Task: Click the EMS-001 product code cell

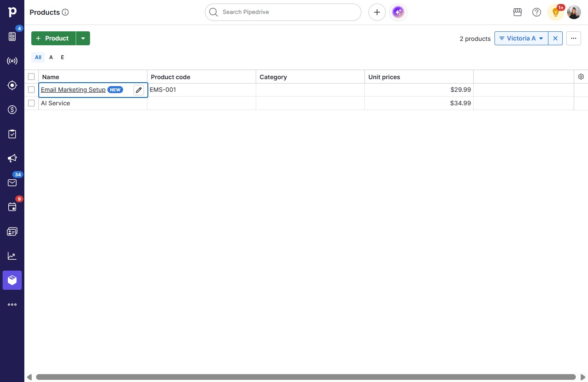Action: point(201,90)
